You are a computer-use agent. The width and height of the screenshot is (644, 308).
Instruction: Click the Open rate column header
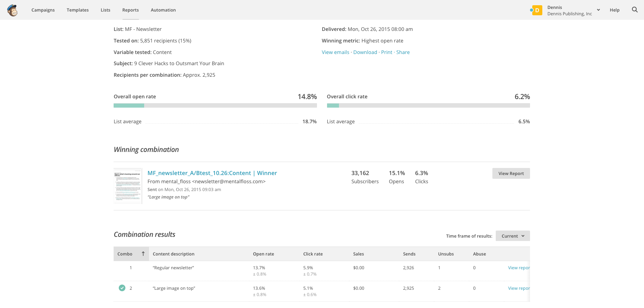coord(263,254)
